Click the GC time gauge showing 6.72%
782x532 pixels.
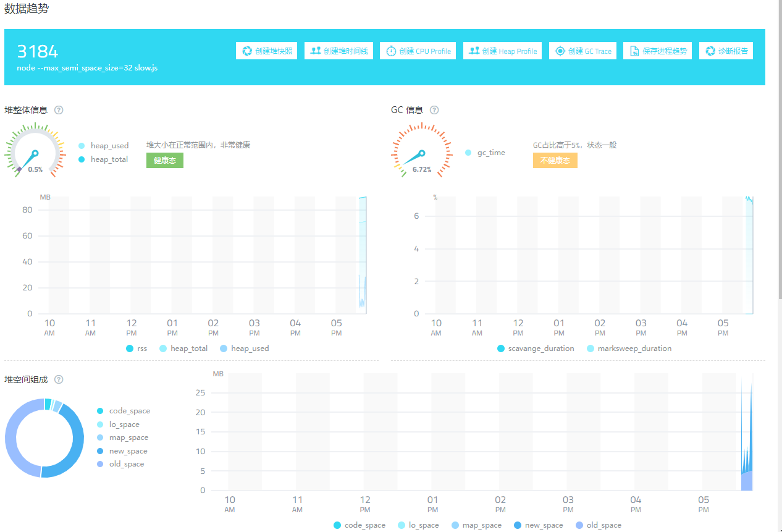[422, 152]
